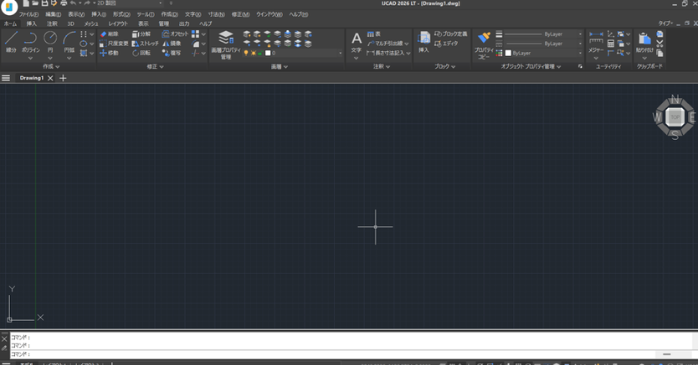Switch to the Insert (挿入) ribbon tab
This screenshot has height=365, width=698.
pos(32,24)
